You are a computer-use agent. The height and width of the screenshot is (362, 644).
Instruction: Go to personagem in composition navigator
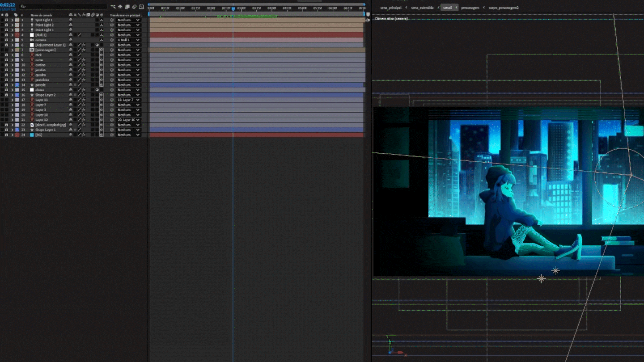tap(470, 8)
